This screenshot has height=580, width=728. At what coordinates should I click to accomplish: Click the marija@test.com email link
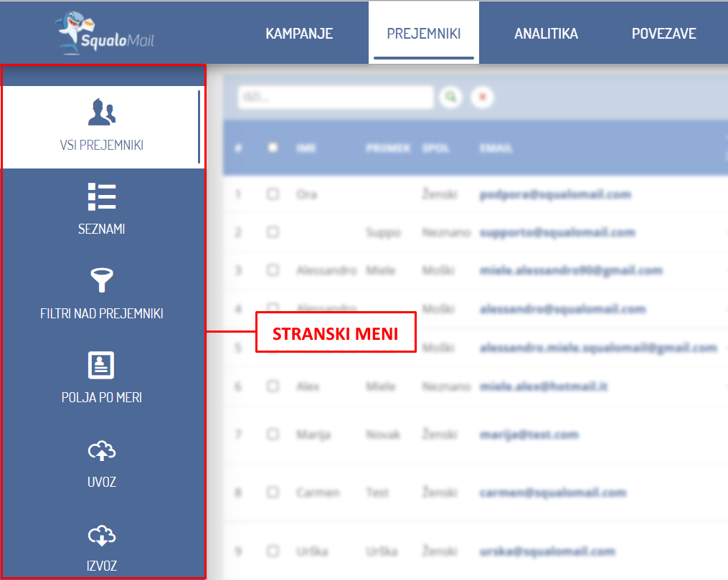[x=529, y=434]
